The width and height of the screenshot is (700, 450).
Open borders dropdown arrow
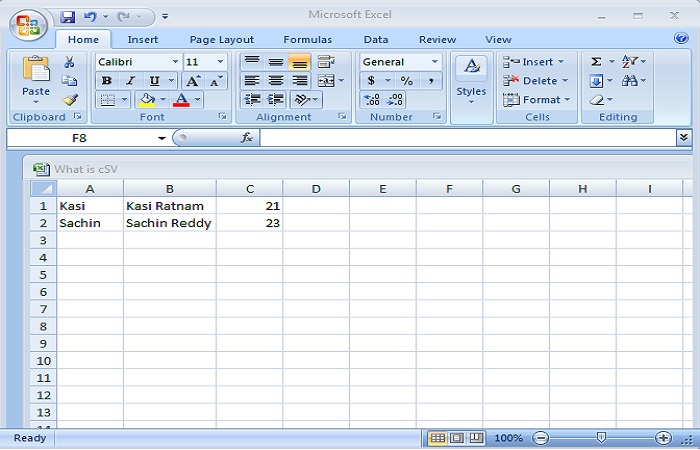[x=125, y=100]
